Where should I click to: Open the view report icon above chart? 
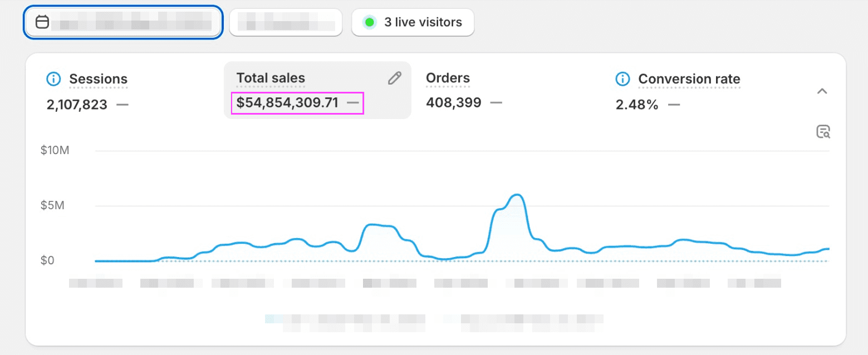click(x=823, y=132)
